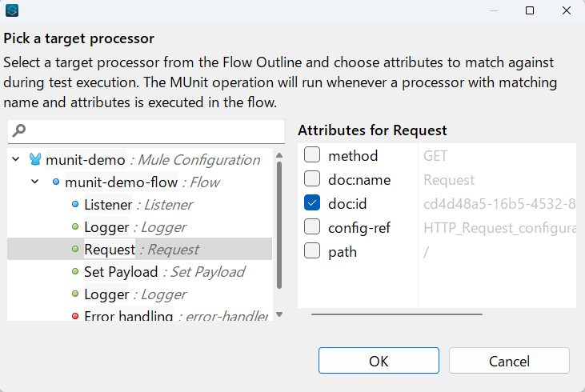Click the Listener blue dot icon
This screenshot has height=392, width=585.
(x=75, y=205)
